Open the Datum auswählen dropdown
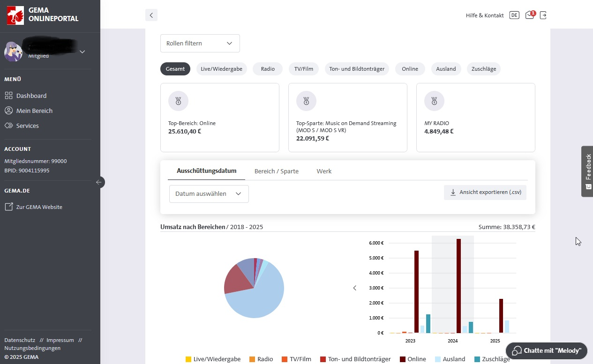This screenshot has width=593, height=364. point(209,193)
